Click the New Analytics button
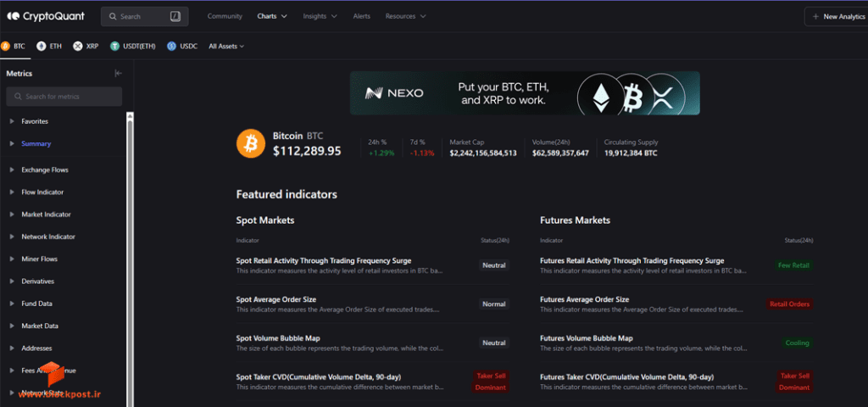Viewport: 868px width, 407px height. [836, 17]
